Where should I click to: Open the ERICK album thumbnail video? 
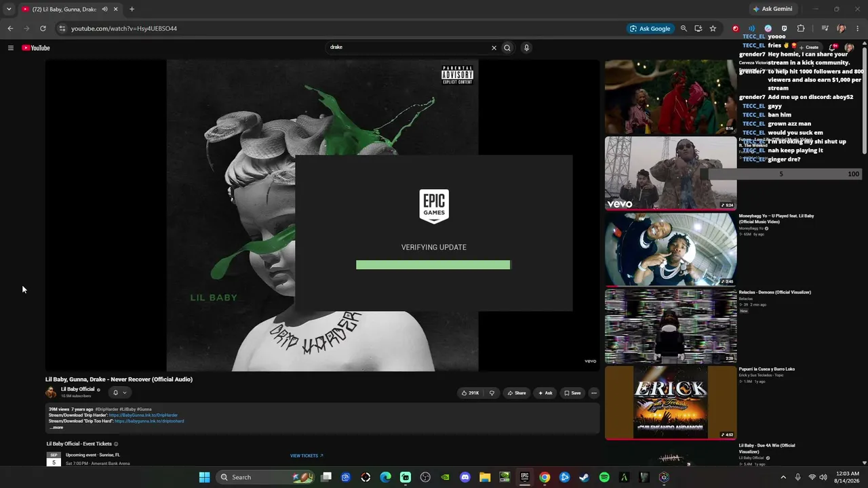(671, 403)
